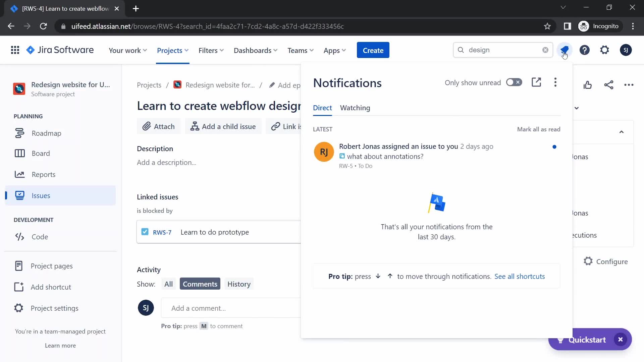The image size is (644, 362).
Task: Expand the Projects dropdown menu
Action: (172, 50)
